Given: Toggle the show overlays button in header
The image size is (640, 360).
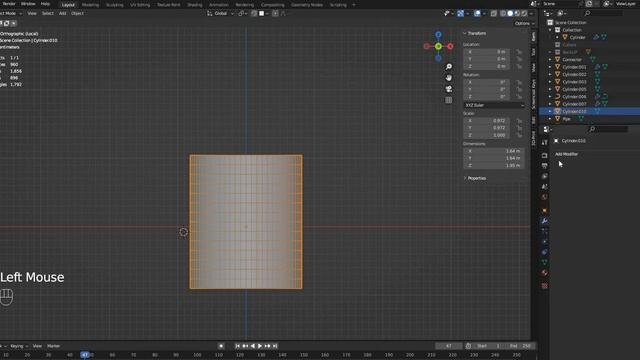Looking at the screenshot, I should click(477, 13).
